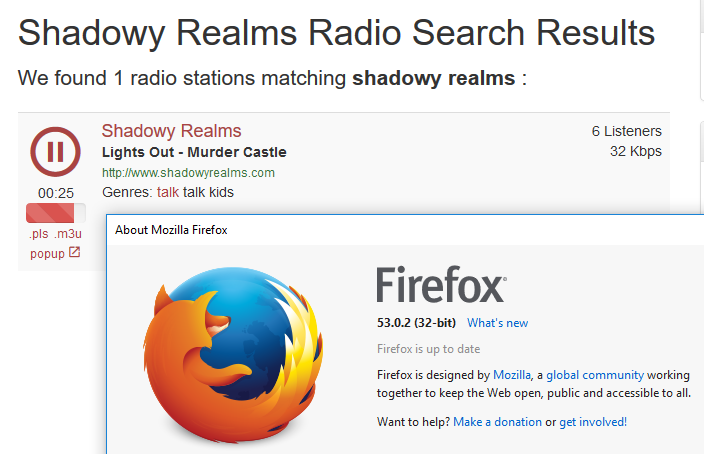This screenshot has width=704, height=454.
Task: Open the What's new link
Action: click(497, 323)
